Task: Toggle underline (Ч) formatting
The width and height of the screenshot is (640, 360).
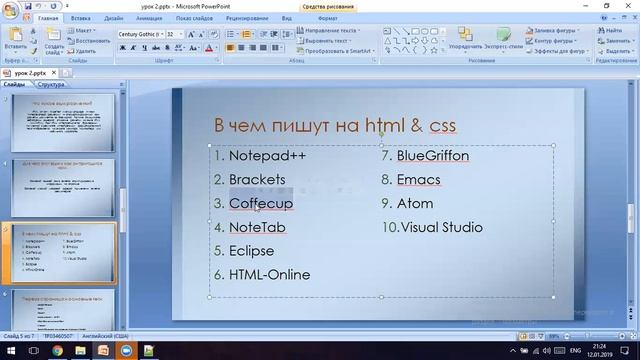Action: point(144,48)
